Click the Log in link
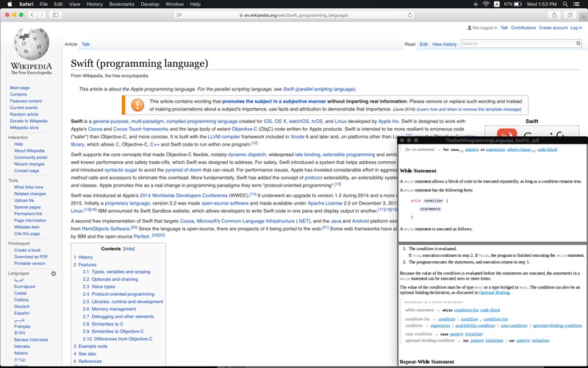 576,28
